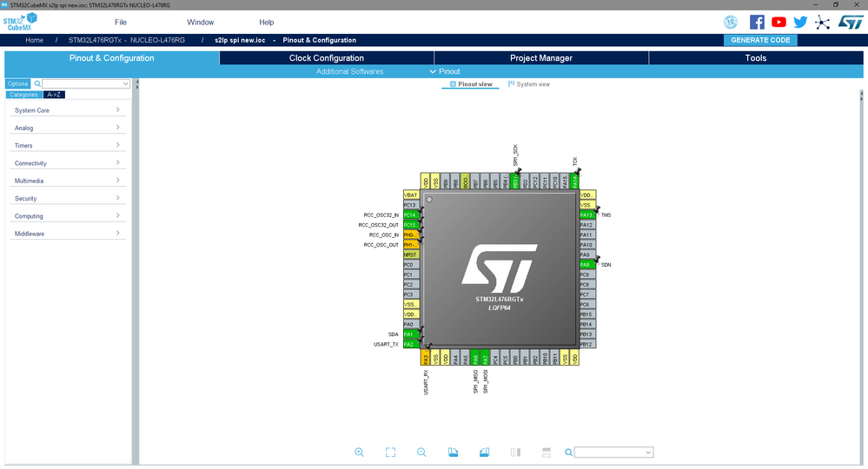This screenshot has width=868, height=469.
Task: Switch to A->Z sorted view
Action: (54, 95)
